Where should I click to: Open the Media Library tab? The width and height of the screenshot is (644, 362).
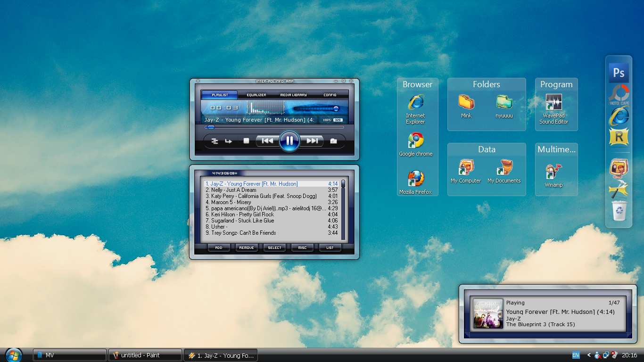[x=293, y=95]
